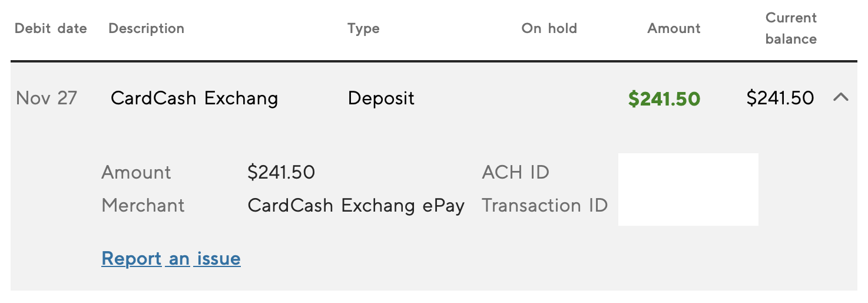
Task: Select the Amount column header
Action: click(x=674, y=28)
